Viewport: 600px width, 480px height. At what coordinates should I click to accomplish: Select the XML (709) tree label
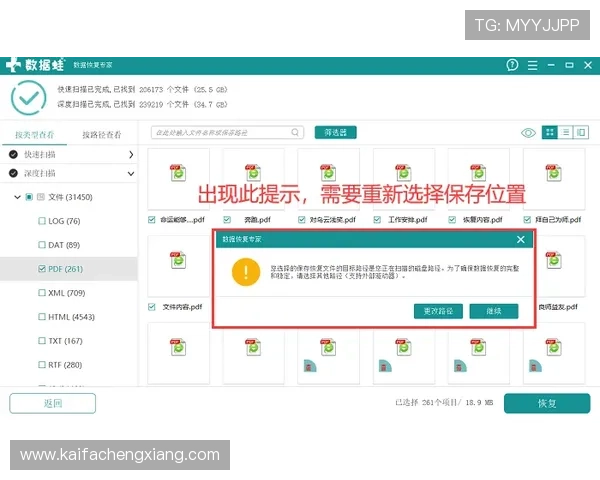67,293
